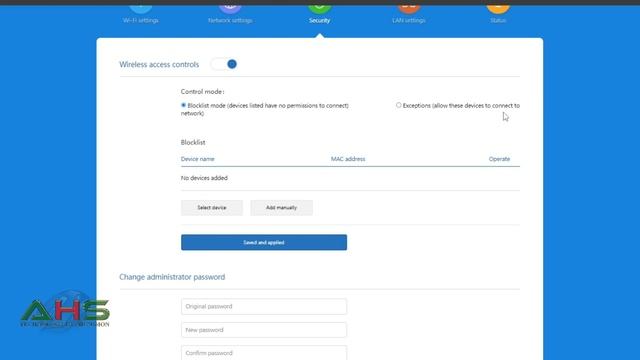Open the Wi-Fi settings icon
This screenshot has width=640, height=360.
point(140,8)
